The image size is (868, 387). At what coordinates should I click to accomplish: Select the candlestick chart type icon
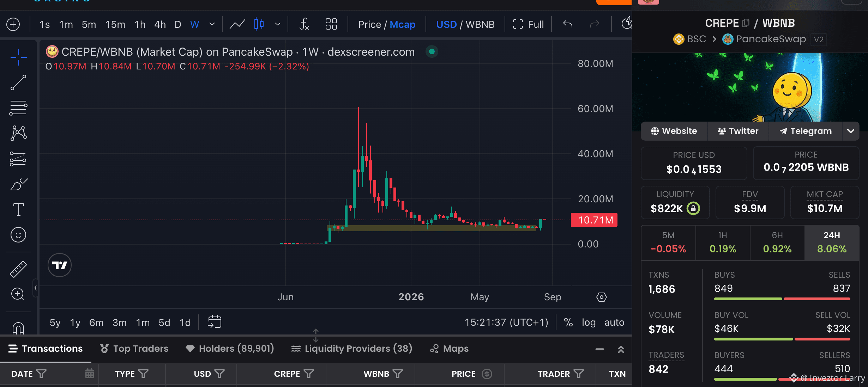[x=259, y=24]
